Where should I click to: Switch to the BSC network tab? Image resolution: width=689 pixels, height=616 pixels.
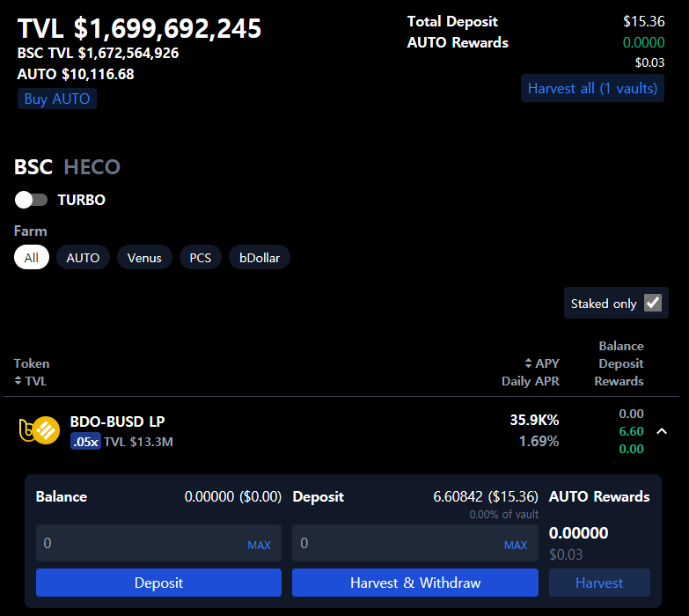33,167
